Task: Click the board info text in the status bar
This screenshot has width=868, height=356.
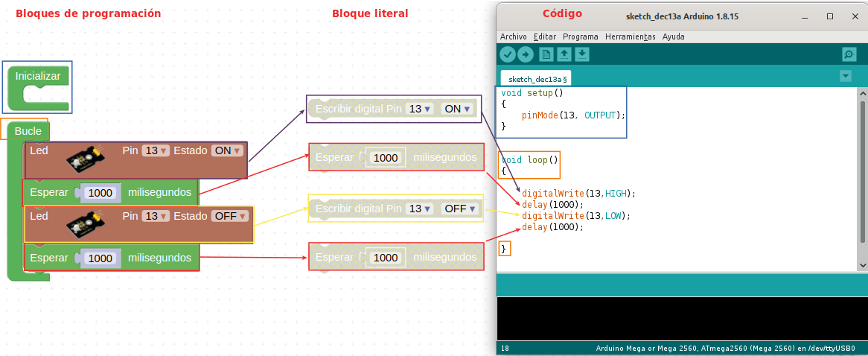Action: click(x=726, y=349)
